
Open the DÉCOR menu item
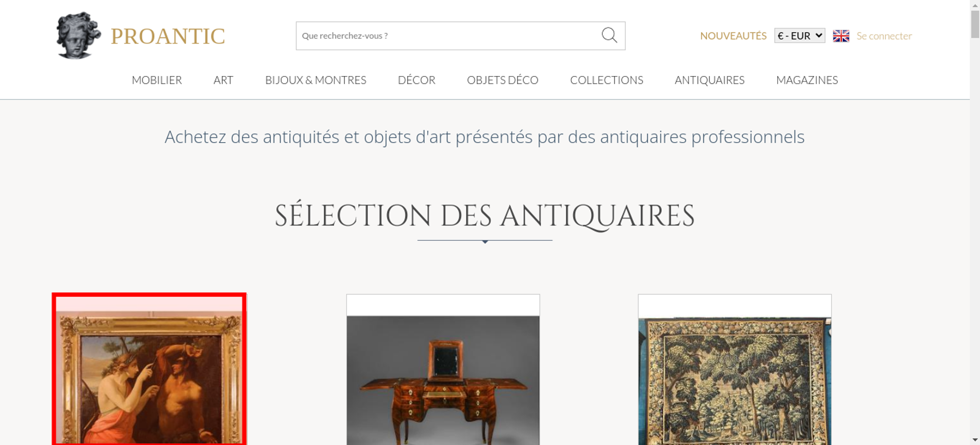tap(416, 80)
